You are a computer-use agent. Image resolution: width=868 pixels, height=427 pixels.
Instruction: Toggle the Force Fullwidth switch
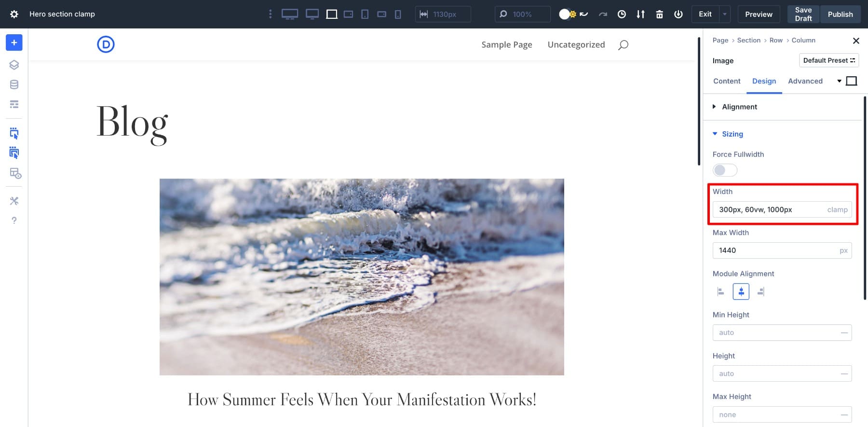coord(724,170)
